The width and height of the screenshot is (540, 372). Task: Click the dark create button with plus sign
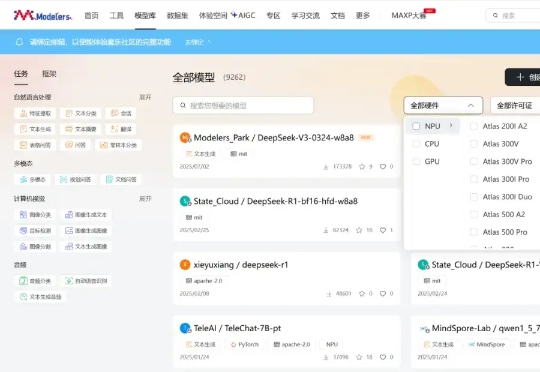point(523,77)
